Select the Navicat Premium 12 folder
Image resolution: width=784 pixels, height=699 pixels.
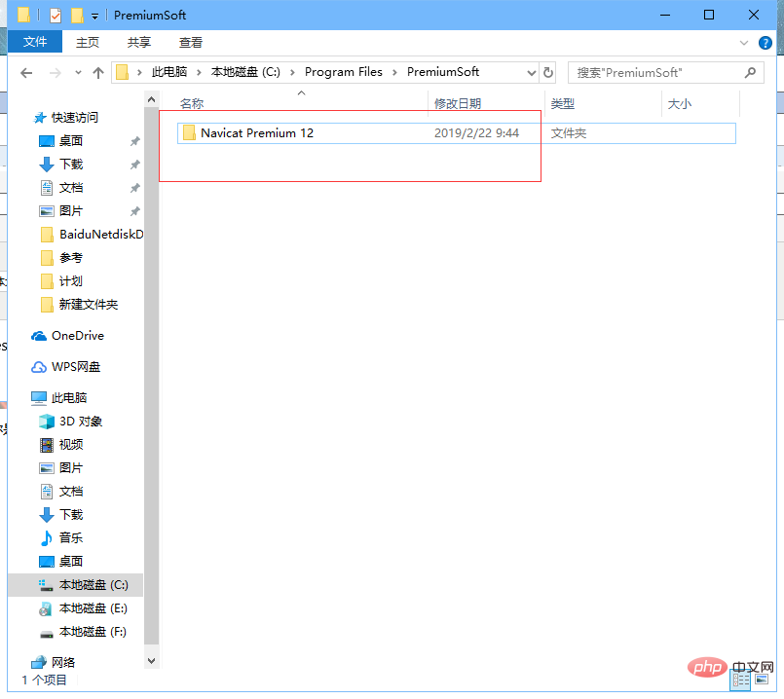point(457,133)
